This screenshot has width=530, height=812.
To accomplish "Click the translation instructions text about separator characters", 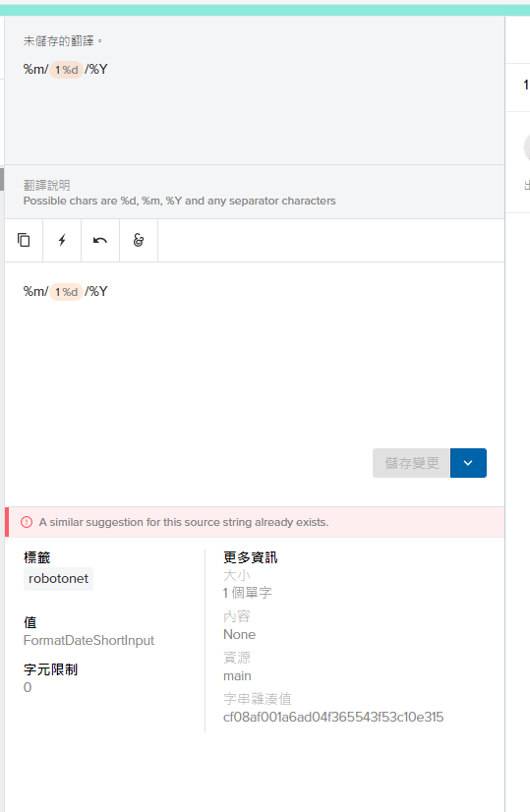I will point(179,201).
